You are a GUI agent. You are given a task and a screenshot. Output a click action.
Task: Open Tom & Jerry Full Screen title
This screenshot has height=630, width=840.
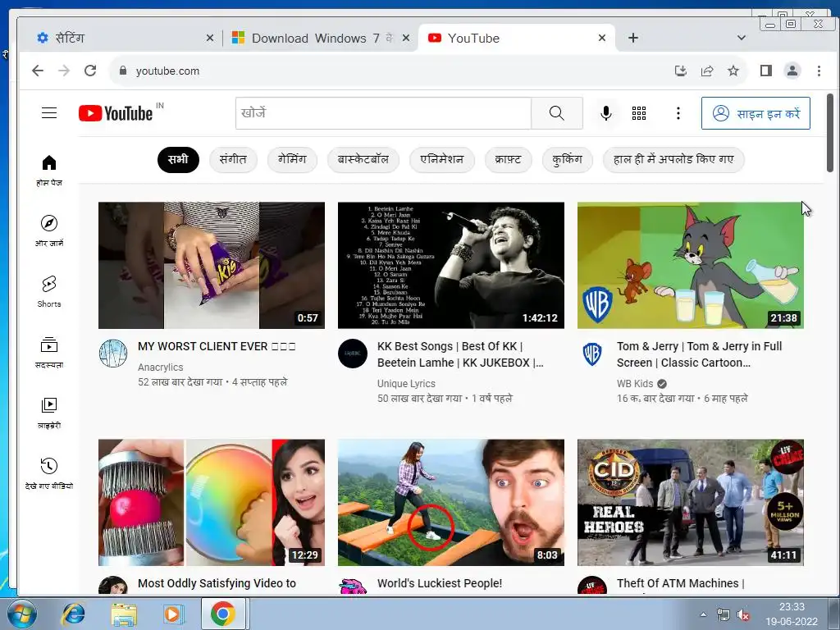(x=699, y=354)
